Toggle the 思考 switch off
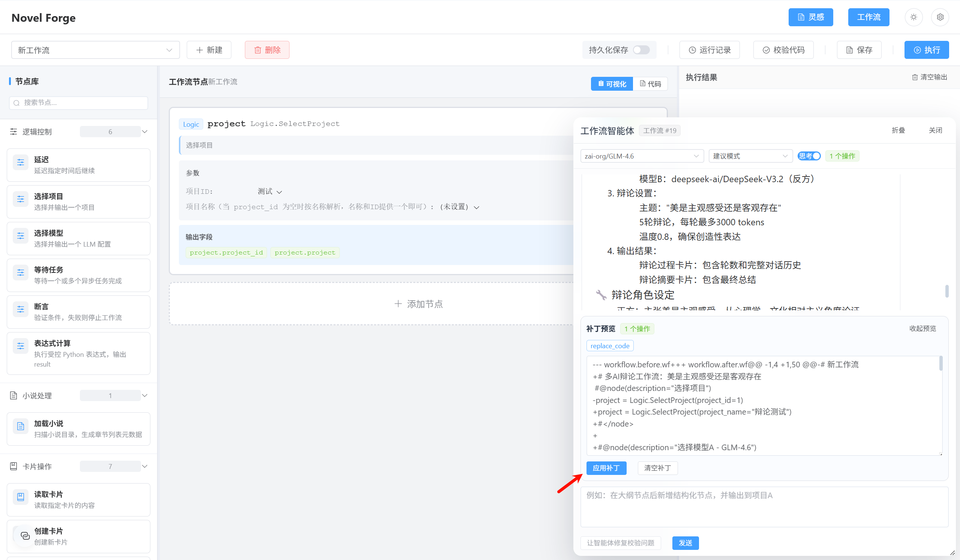Image resolution: width=960 pixels, height=560 pixels. [x=809, y=156]
